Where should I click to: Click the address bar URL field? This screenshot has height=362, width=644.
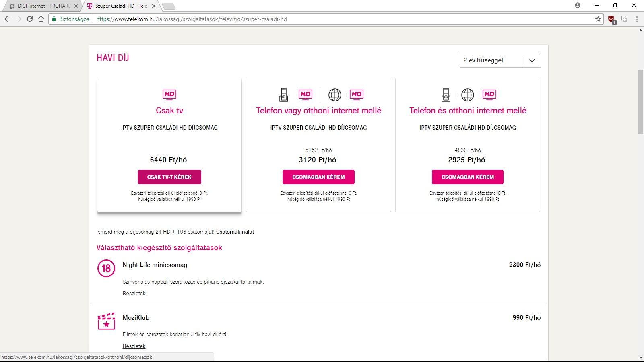pos(326,19)
